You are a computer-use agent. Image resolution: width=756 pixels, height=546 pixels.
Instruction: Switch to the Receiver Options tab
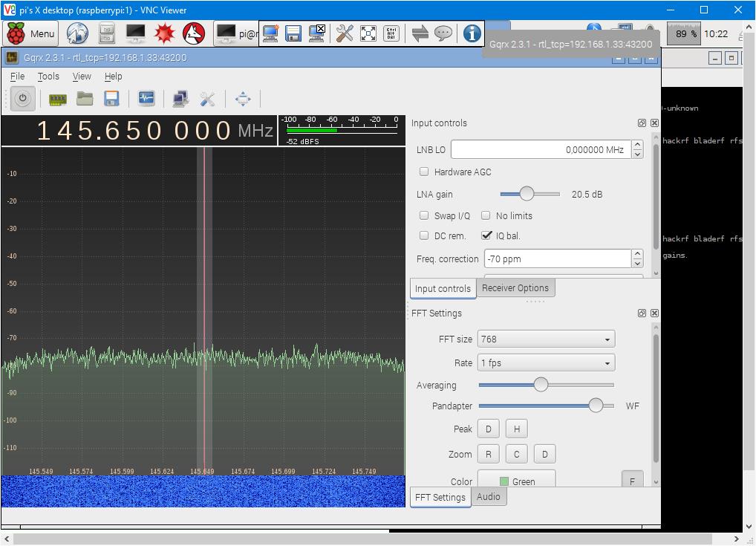(x=515, y=288)
